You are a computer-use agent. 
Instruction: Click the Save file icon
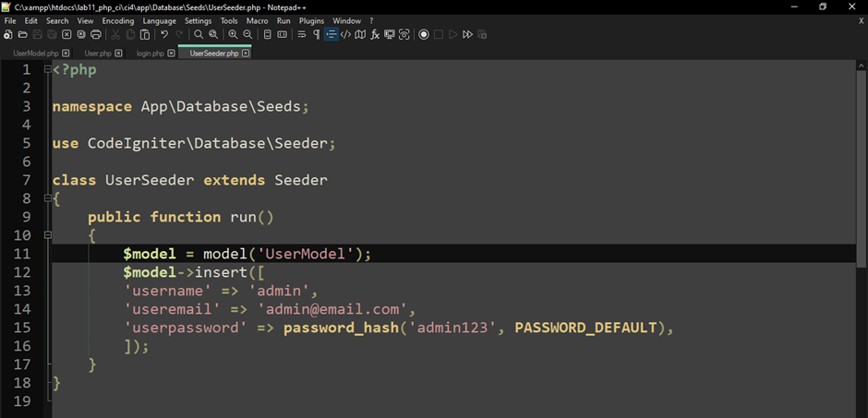[37, 34]
